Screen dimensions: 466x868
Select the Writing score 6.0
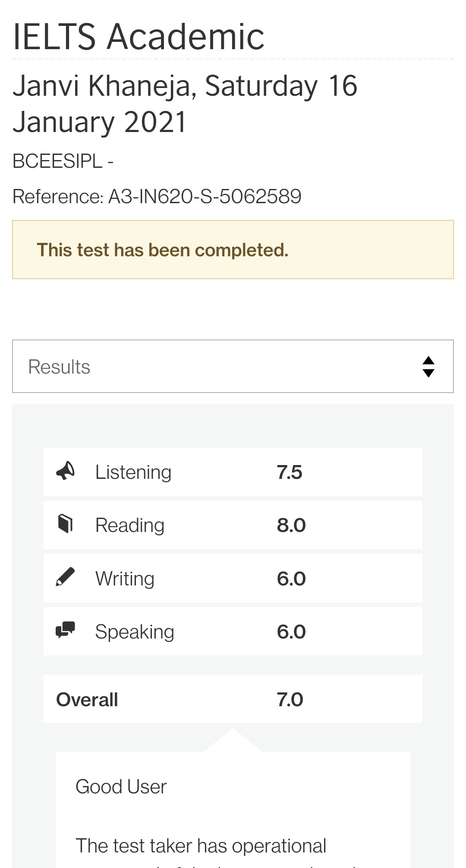pos(291,579)
